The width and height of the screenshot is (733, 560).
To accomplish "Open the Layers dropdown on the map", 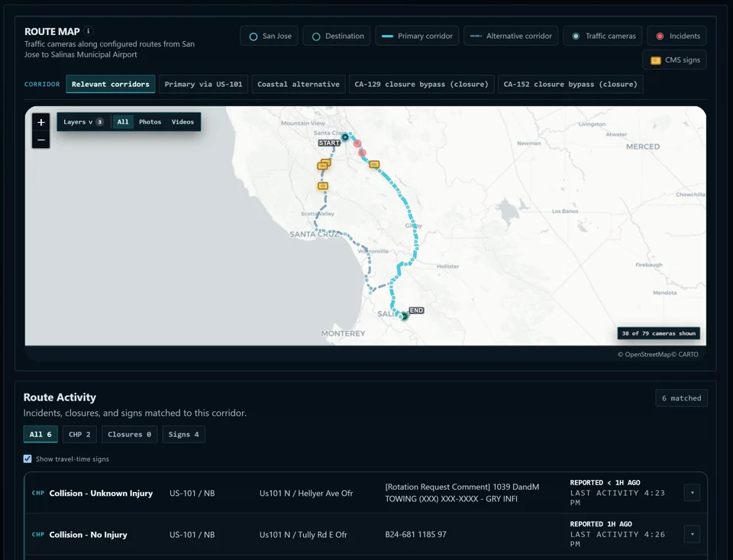I will [x=84, y=122].
